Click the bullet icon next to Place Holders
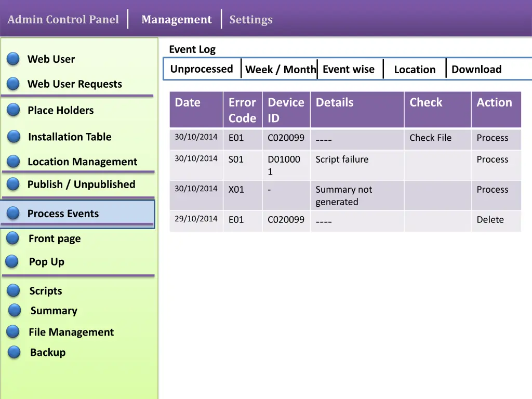The width and height of the screenshot is (532, 399). [x=14, y=110]
